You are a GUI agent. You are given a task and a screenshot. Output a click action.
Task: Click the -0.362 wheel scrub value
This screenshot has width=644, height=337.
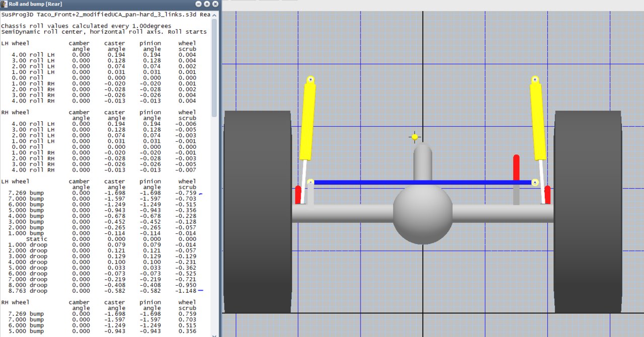click(187, 268)
